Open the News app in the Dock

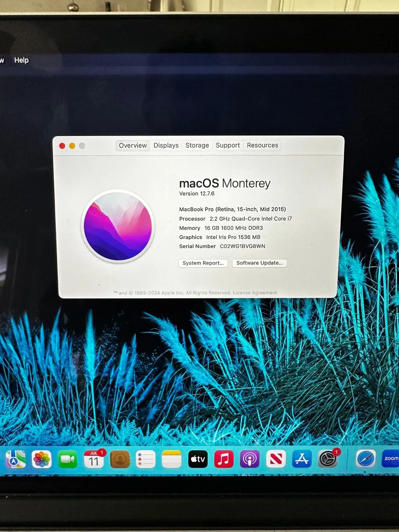click(276, 459)
